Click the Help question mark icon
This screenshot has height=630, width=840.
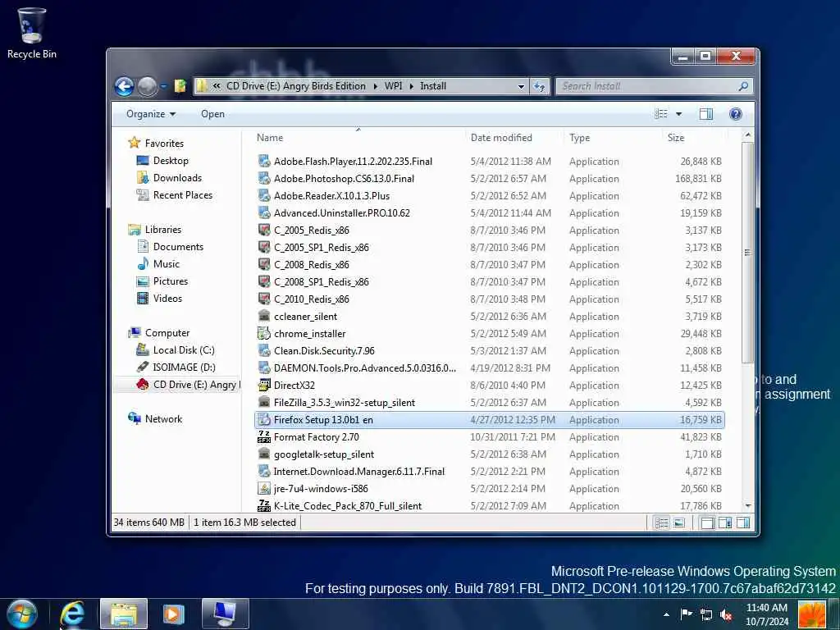point(736,114)
